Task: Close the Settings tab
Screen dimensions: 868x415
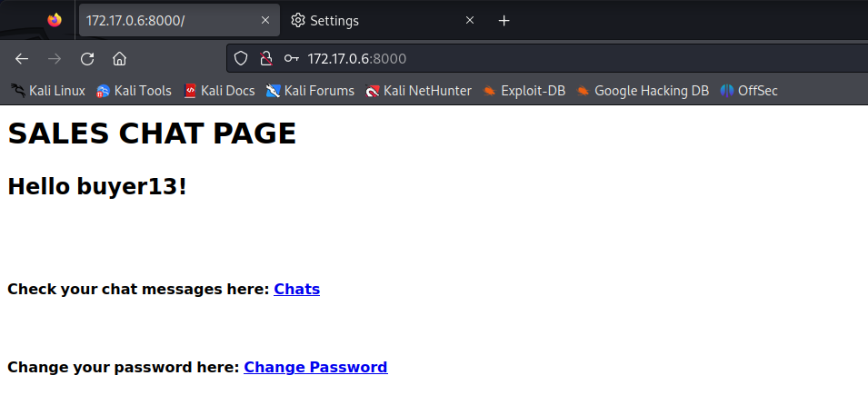Action: [x=470, y=20]
